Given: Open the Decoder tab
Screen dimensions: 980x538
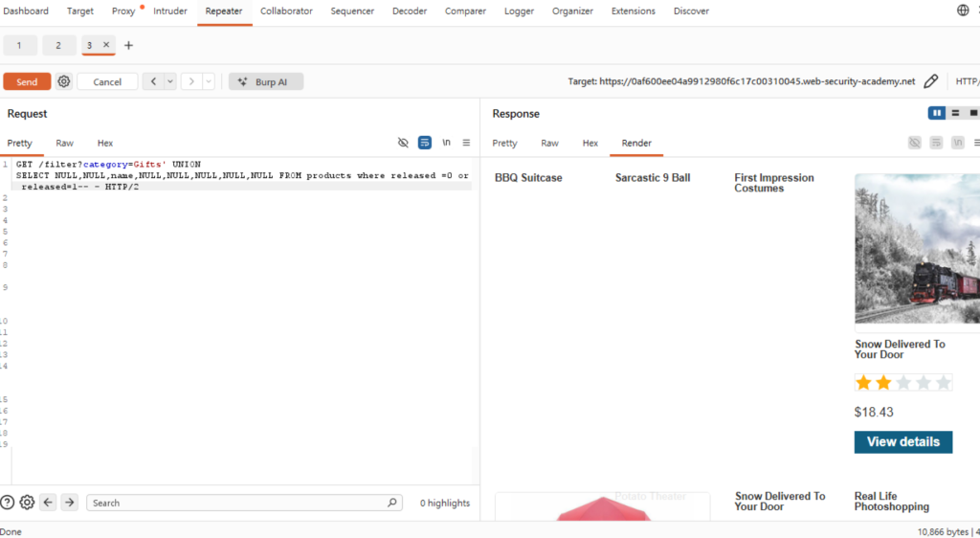Looking at the screenshot, I should click(x=410, y=11).
